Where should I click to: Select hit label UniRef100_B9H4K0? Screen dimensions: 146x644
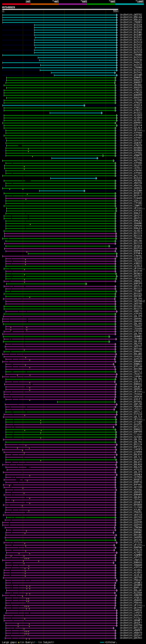(131, 123)
